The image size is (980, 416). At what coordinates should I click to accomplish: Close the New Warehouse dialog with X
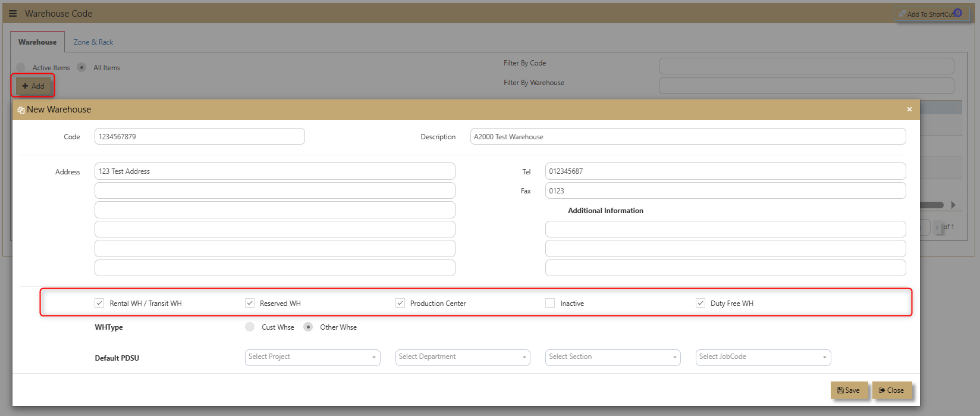click(909, 110)
